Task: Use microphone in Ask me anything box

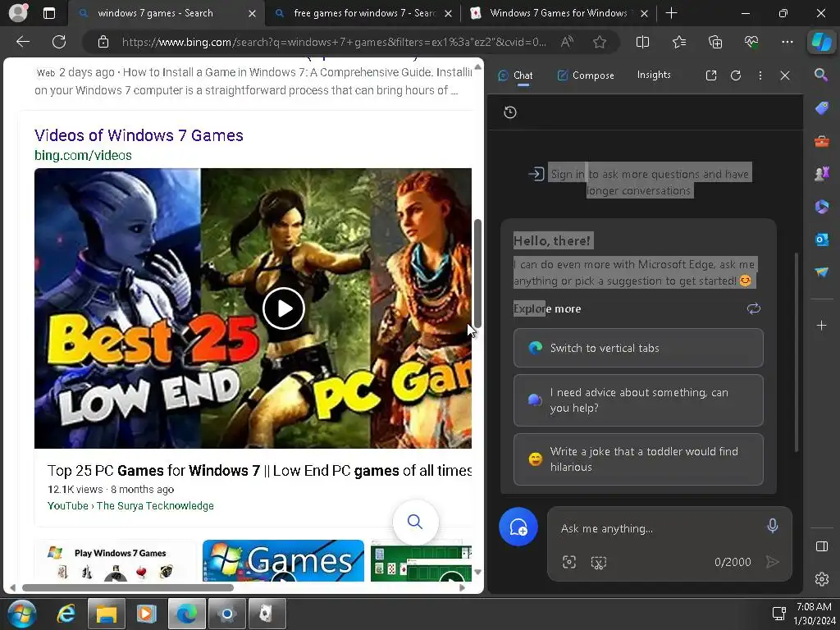Action: pos(772,526)
